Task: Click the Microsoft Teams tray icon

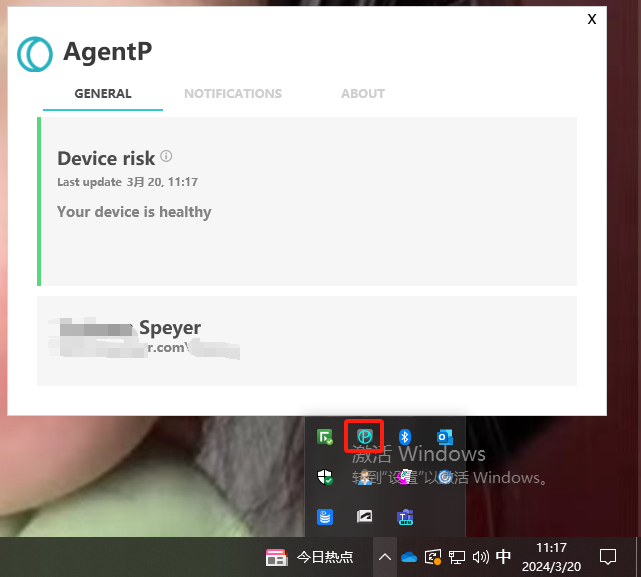Action: 405,517
